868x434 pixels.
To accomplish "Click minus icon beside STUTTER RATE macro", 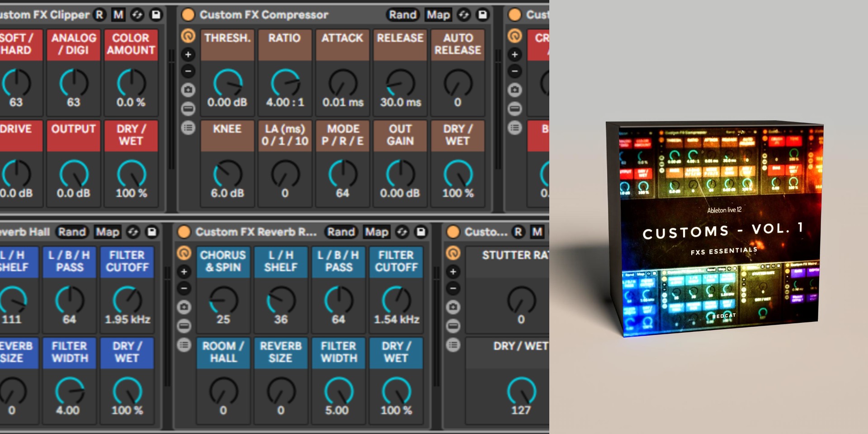I will [453, 288].
